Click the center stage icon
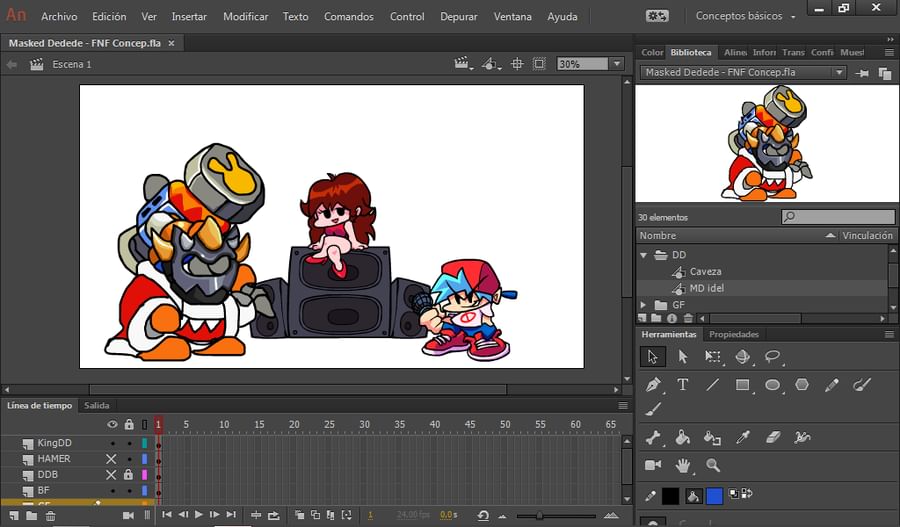The height and width of the screenshot is (527, 900). pyautogui.click(x=517, y=64)
